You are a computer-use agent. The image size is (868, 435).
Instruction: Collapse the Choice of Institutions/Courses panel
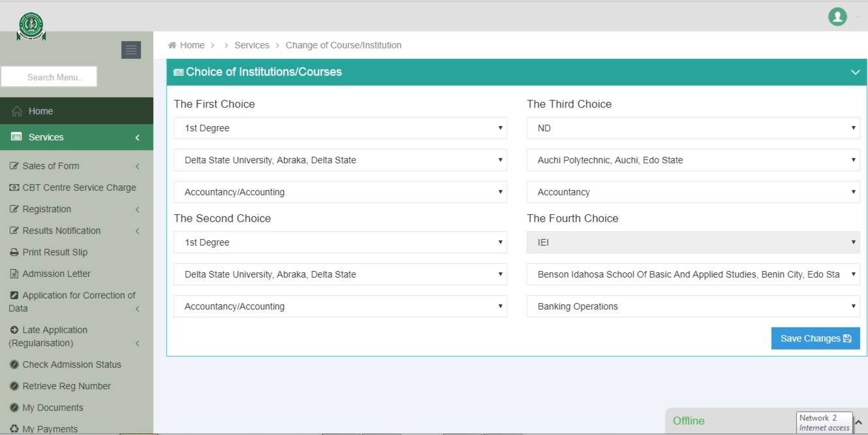(856, 72)
